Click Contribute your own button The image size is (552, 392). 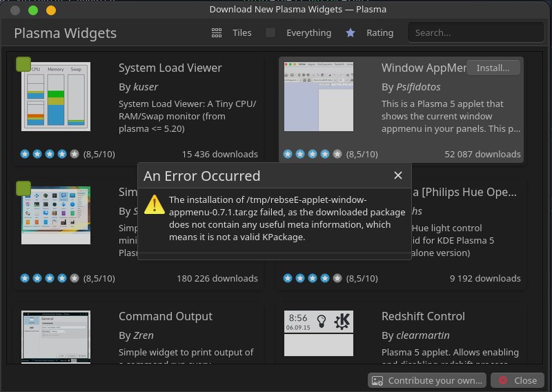point(427,380)
